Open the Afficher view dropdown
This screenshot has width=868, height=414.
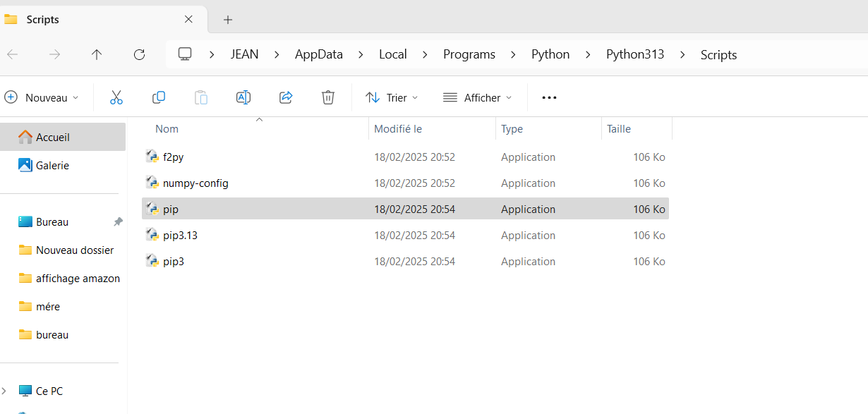pos(477,98)
